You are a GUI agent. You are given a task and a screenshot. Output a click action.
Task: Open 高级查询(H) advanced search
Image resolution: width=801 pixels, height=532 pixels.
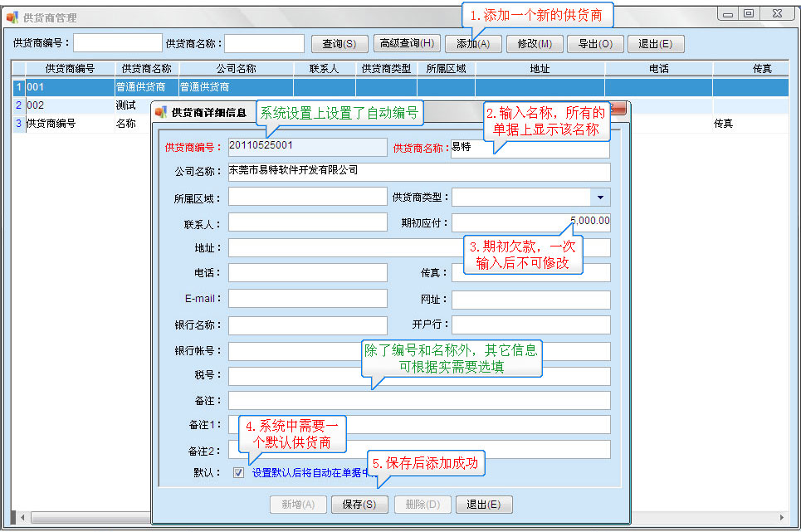click(406, 44)
